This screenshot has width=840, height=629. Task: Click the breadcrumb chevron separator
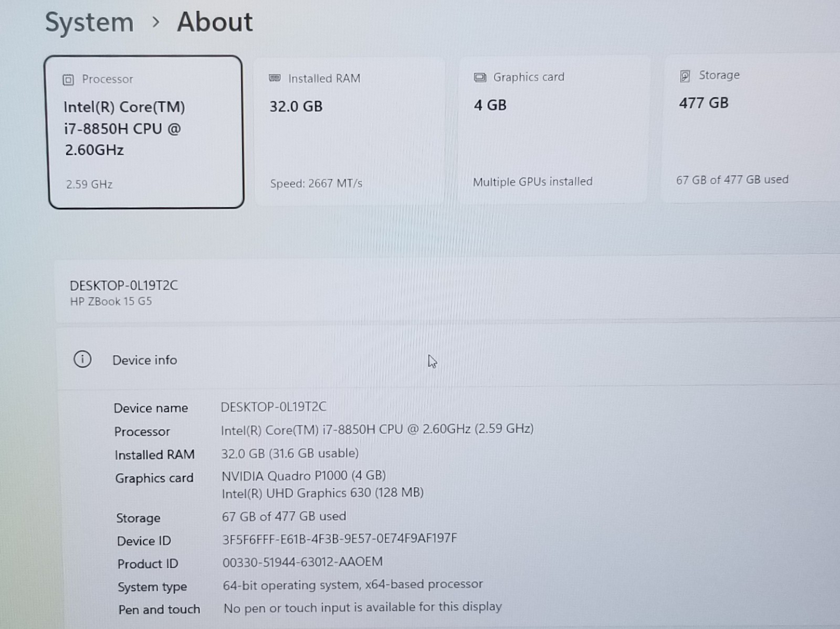(x=155, y=23)
